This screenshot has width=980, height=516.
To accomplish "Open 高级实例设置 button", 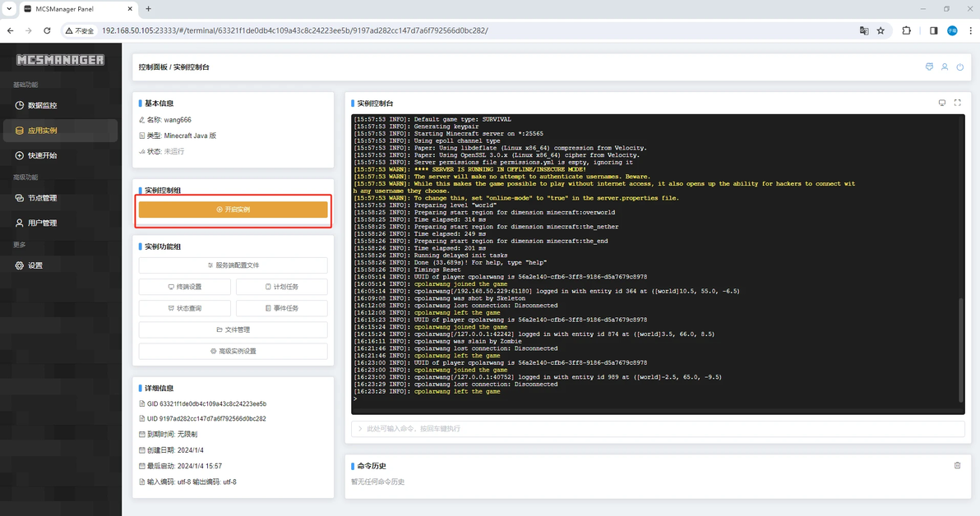I will tap(233, 351).
